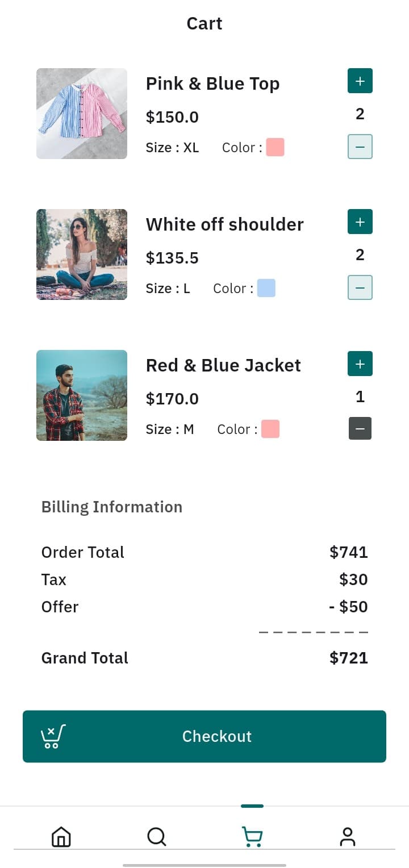This screenshot has width=409, height=868.
Task: Click the Red & Blue Jacket product name
Action: [x=223, y=365]
